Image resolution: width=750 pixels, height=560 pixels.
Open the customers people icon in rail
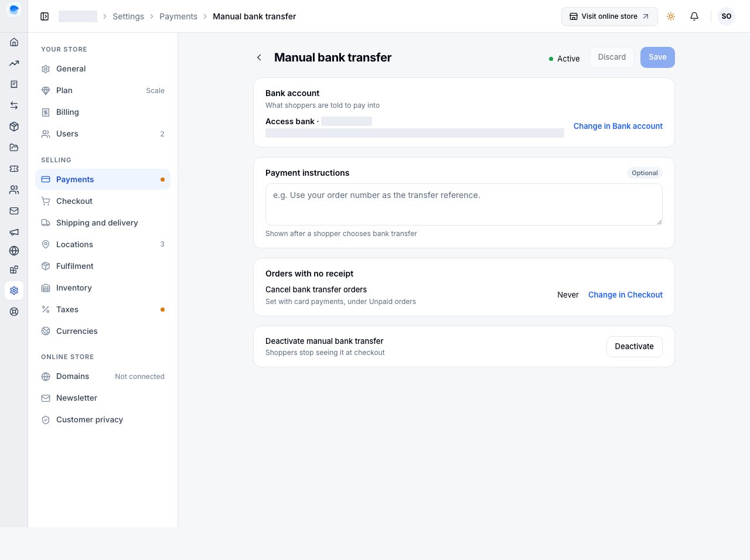14,190
